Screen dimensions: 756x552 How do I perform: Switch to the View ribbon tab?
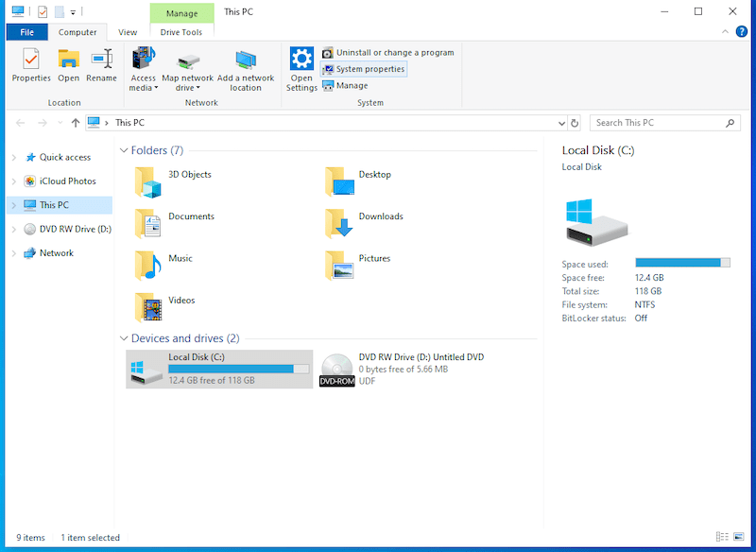[x=128, y=31]
